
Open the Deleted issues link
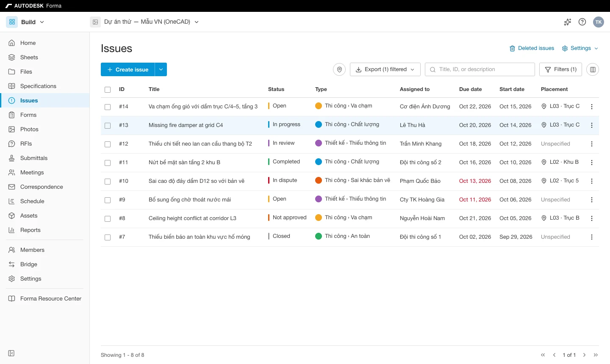click(532, 48)
